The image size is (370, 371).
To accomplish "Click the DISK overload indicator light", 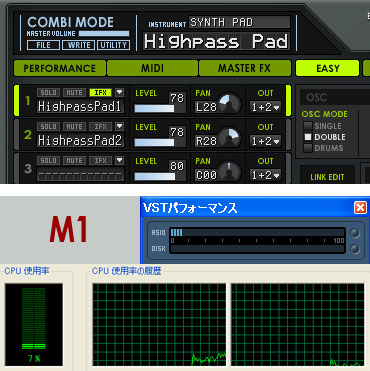I will point(355,249).
